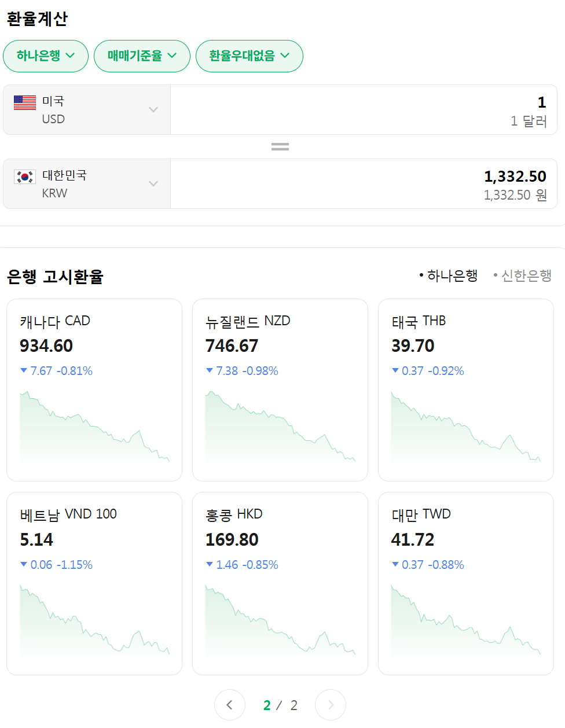Screen dimensions: 565x728
Task: Click the United States flag icon
Action: coord(25,102)
